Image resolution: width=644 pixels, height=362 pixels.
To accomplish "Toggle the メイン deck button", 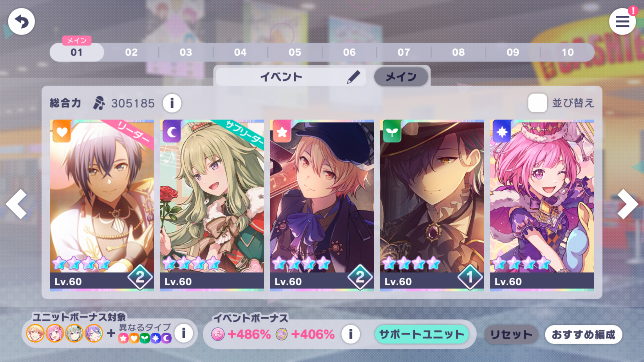I will [401, 76].
